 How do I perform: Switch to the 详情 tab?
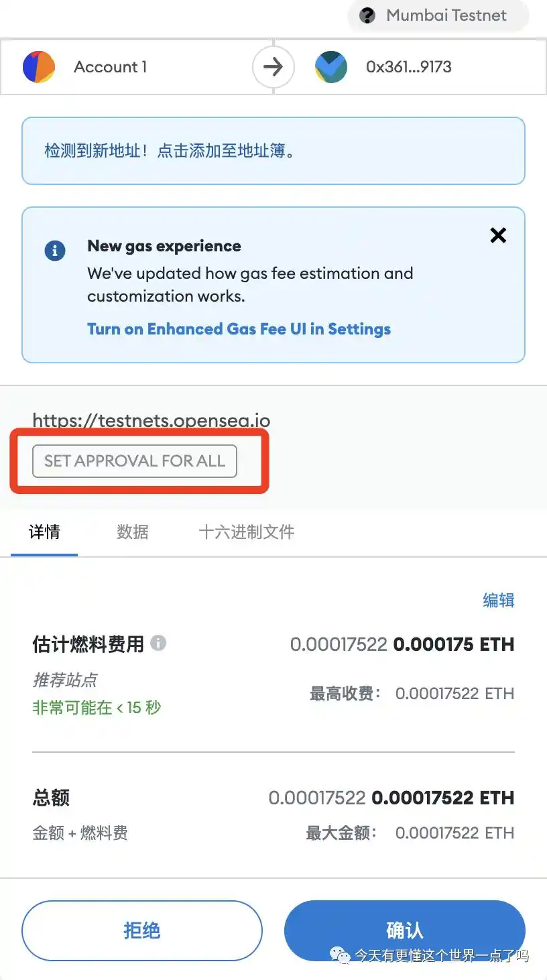point(44,532)
